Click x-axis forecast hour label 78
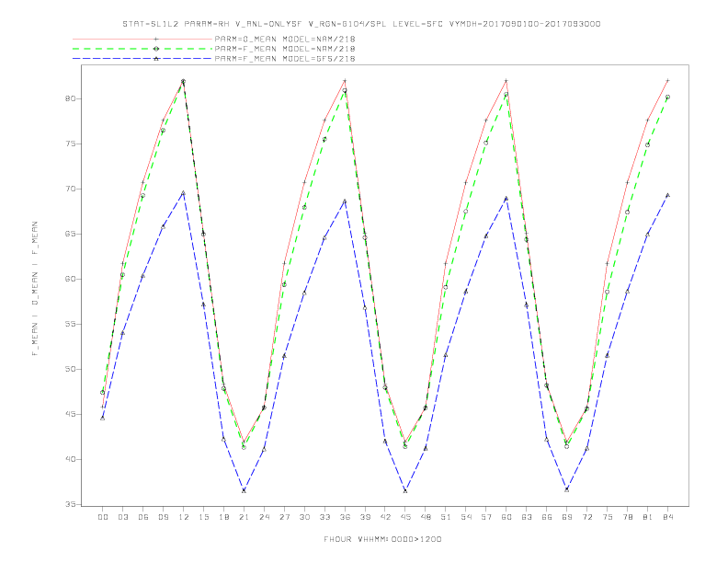The width and height of the screenshot is (728, 563). coord(628,518)
